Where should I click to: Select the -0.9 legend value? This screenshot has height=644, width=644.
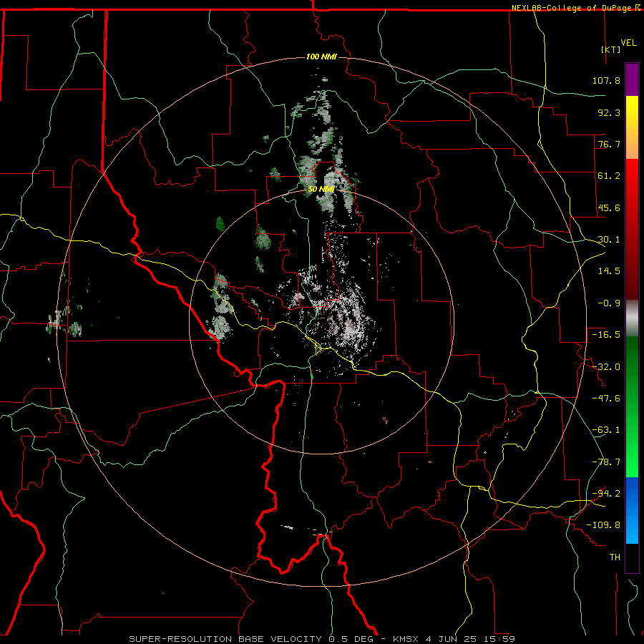point(609,303)
